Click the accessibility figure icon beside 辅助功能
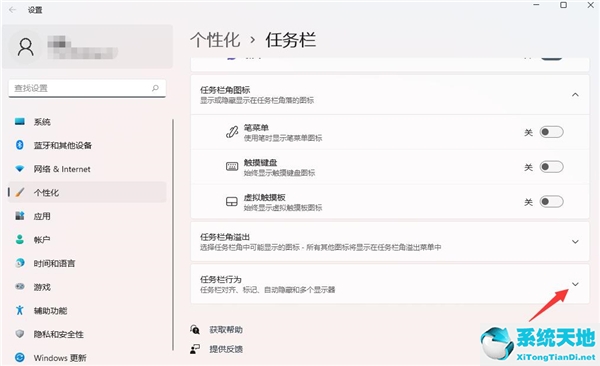600x366 pixels. tap(20, 310)
